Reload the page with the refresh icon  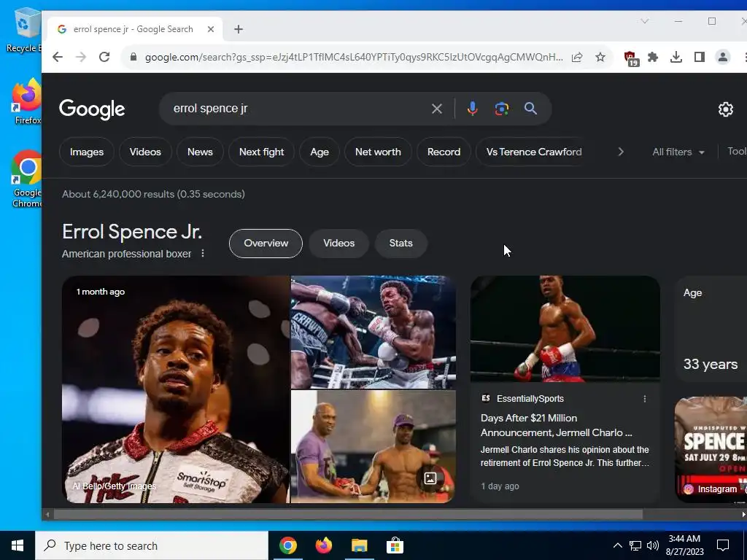tap(104, 57)
